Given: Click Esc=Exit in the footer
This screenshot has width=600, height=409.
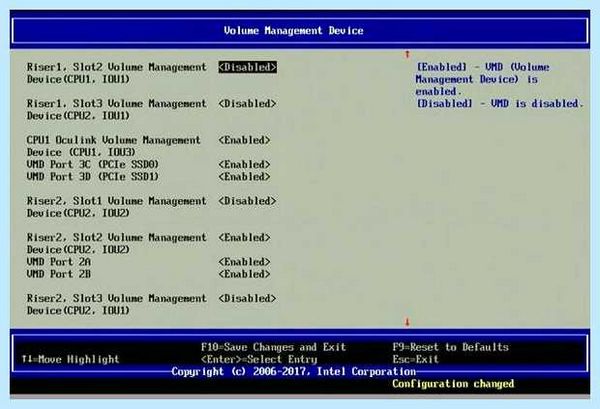Looking at the screenshot, I should pyautogui.click(x=416, y=360).
